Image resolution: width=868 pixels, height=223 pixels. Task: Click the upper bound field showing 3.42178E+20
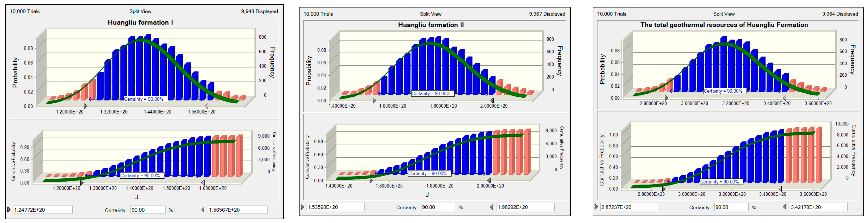click(818, 207)
